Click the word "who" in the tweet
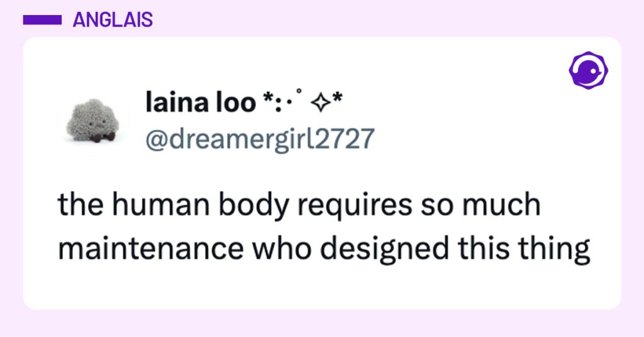Image resolution: width=644 pixels, height=337 pixels. click(x=282, y=249)
